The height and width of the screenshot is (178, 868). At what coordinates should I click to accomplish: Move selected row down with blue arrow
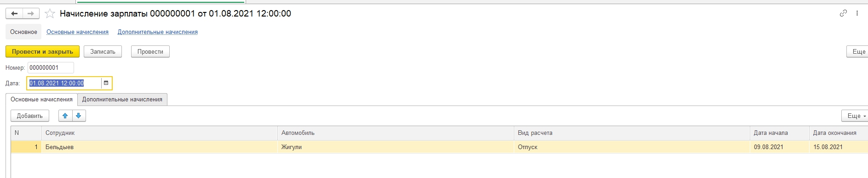(79, 116)
